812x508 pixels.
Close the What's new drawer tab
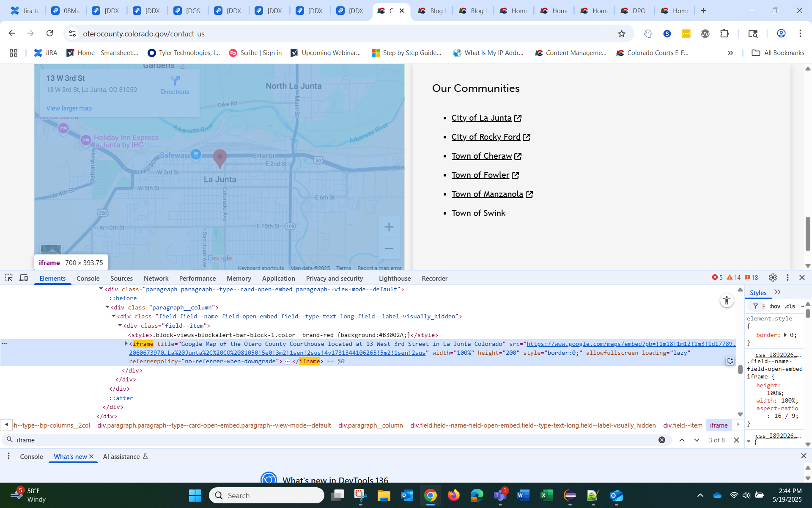(91, 456)
